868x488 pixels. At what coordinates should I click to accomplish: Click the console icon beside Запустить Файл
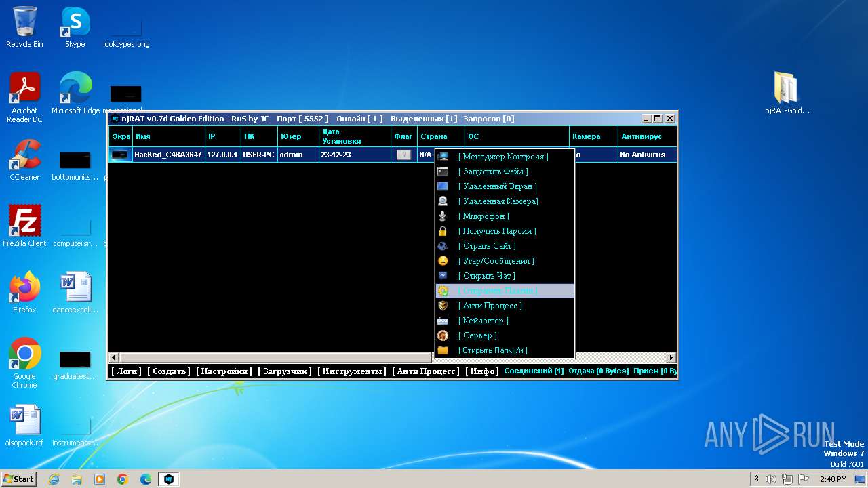443,171
